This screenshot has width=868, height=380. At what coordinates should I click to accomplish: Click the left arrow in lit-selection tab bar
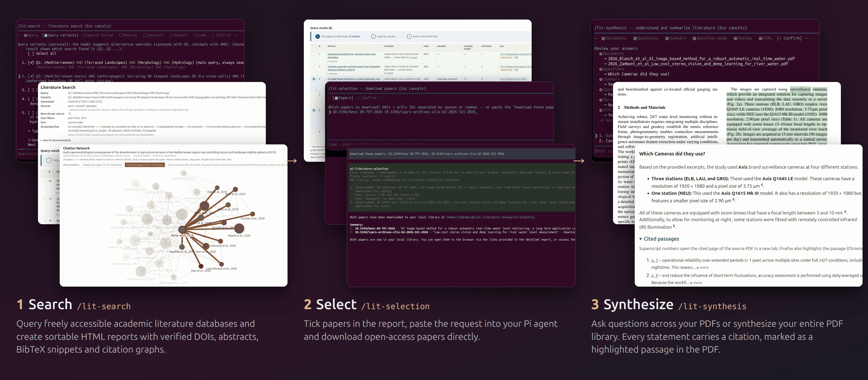[330, 98]
